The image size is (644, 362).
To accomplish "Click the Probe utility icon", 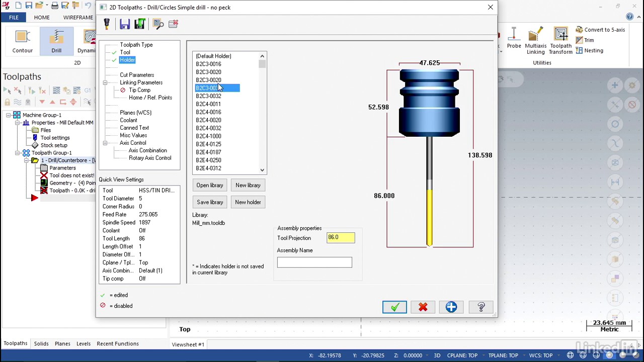I will tap(514, 39).
